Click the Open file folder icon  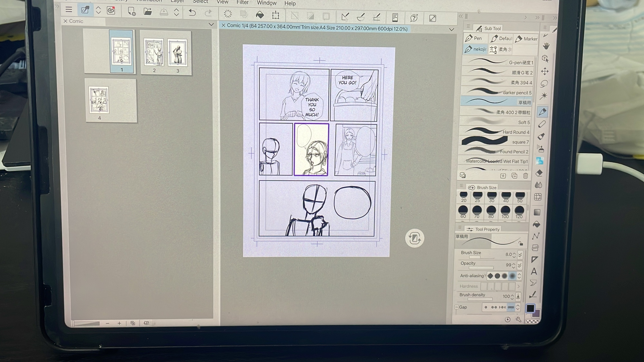coord(147,12)
